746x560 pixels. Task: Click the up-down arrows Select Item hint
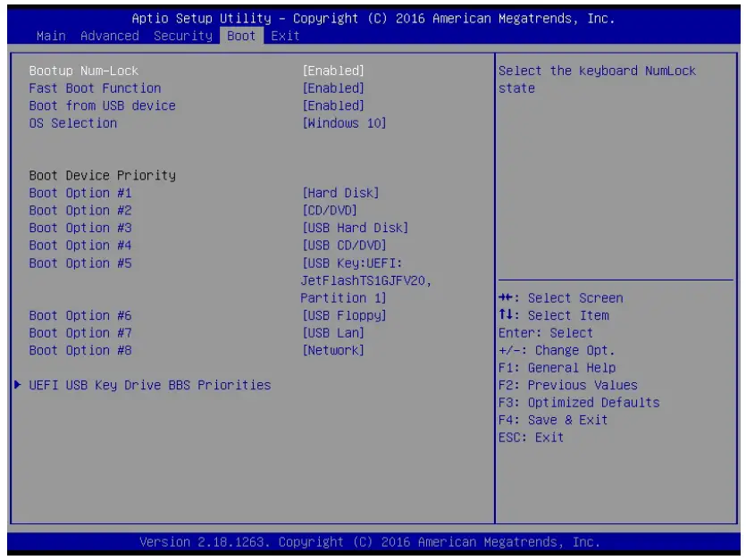point(554,315)
